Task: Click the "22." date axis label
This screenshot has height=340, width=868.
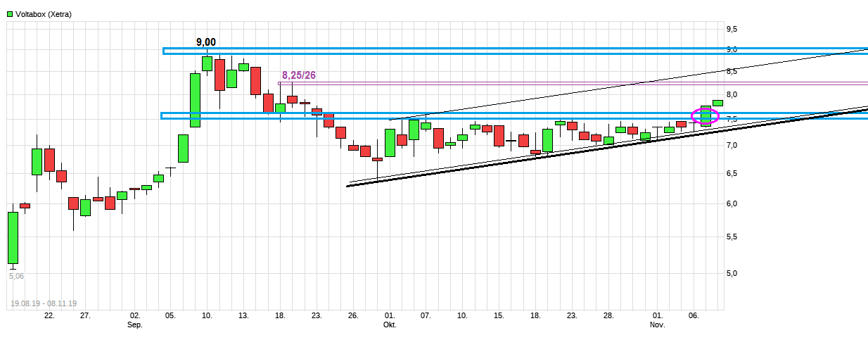Action: (49, 317)
